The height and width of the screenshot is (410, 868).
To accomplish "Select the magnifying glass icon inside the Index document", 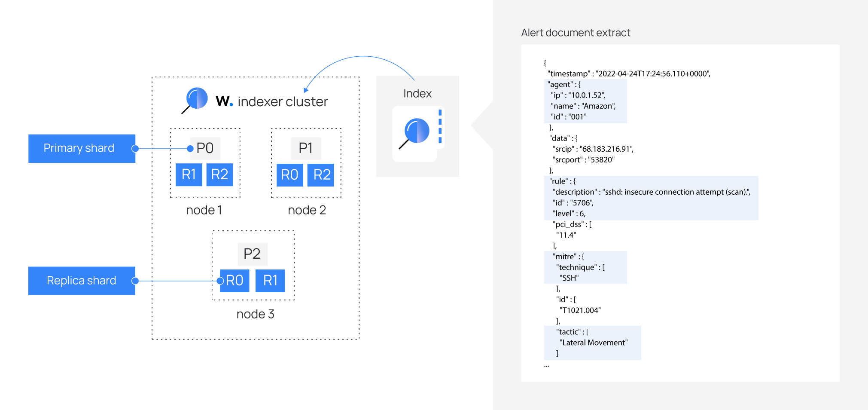I will click(x=415, y=131).
